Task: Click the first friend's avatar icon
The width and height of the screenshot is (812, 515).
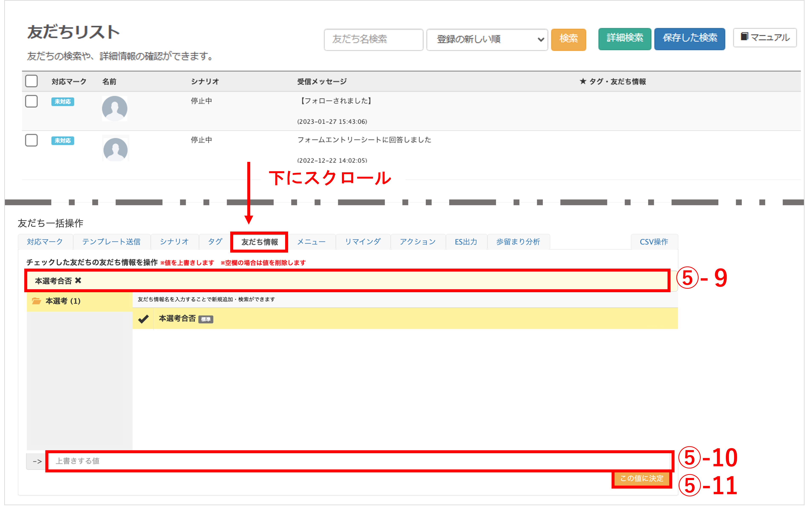Action: point(115,108)
